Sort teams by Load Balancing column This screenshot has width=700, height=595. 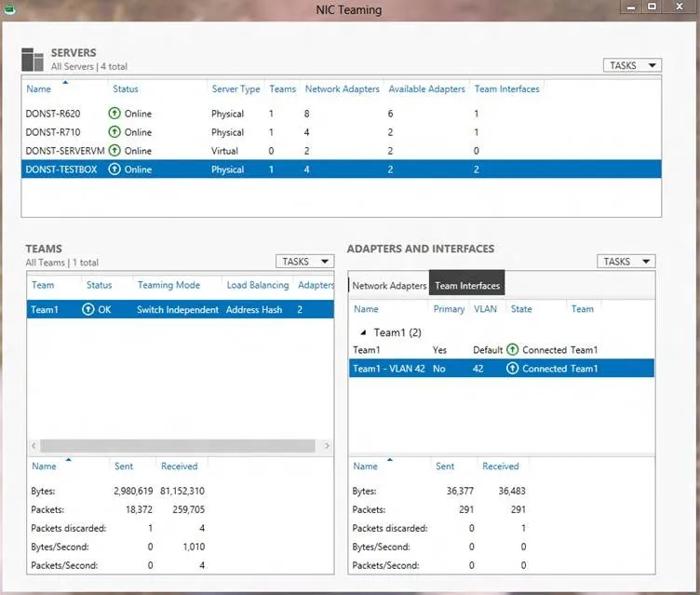(x=258, y=285)
